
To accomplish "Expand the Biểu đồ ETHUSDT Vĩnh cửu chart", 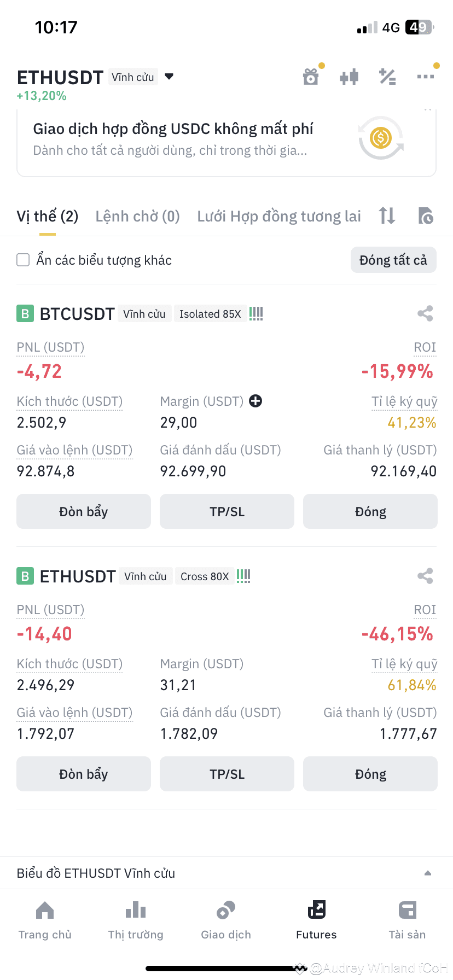I will coord(226,873).
